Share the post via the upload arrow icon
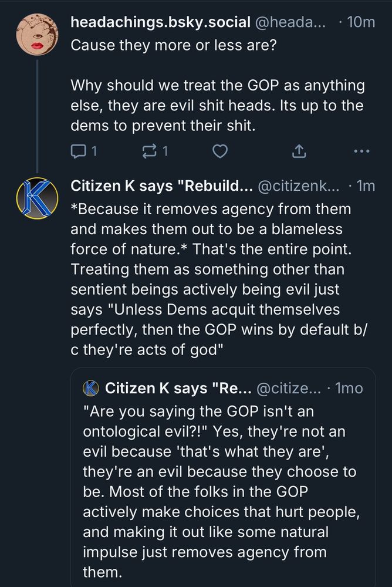The image size is (392, 587). tap(299, 151)
